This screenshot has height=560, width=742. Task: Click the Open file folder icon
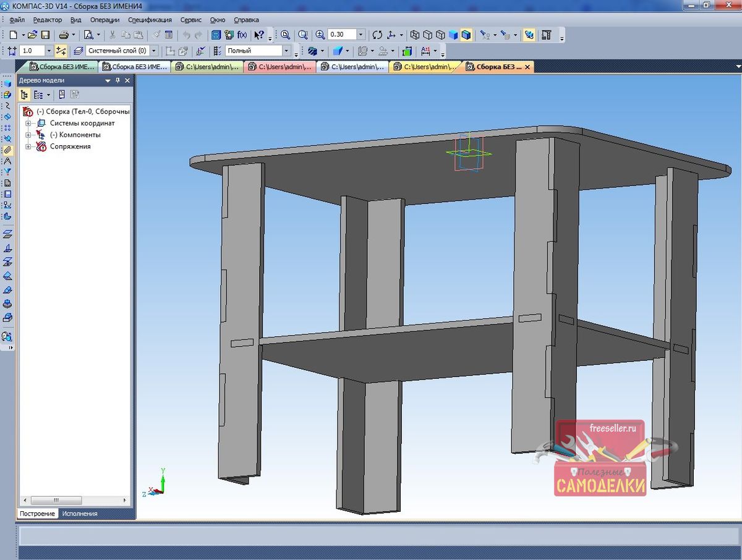(x=33, y=35)
